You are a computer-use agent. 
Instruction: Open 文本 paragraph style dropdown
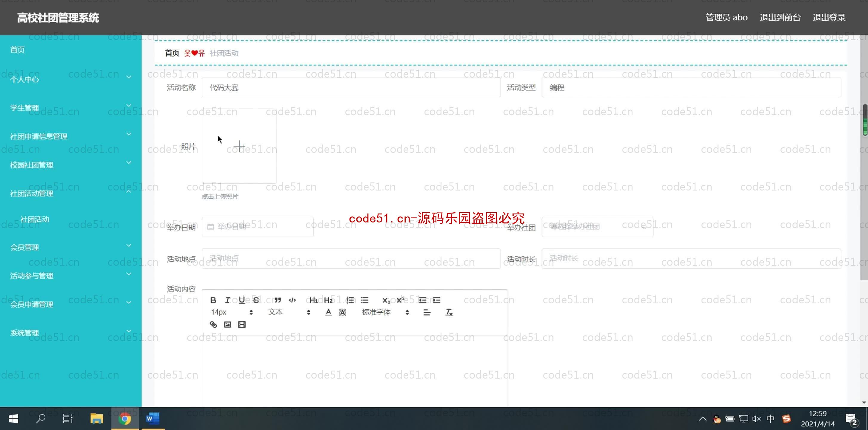(x=289, y=312)
